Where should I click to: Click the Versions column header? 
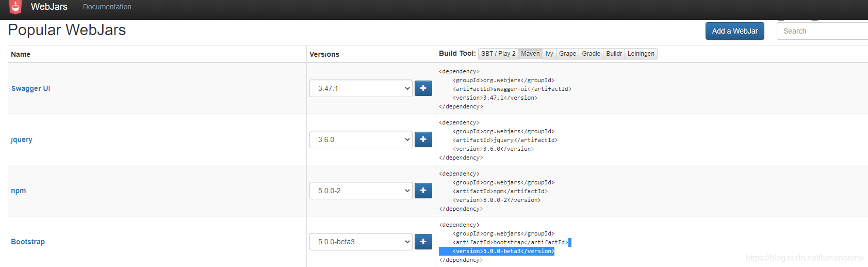[324, 54]
